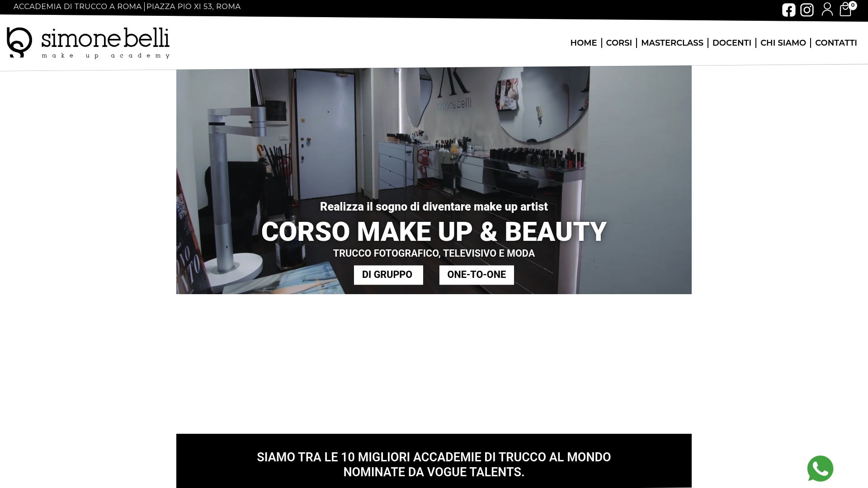The width and height of the screenshot is (868, 488).
Task: Click the CORSO MAKE UP & BEAUTY heading
Action: 434,231
